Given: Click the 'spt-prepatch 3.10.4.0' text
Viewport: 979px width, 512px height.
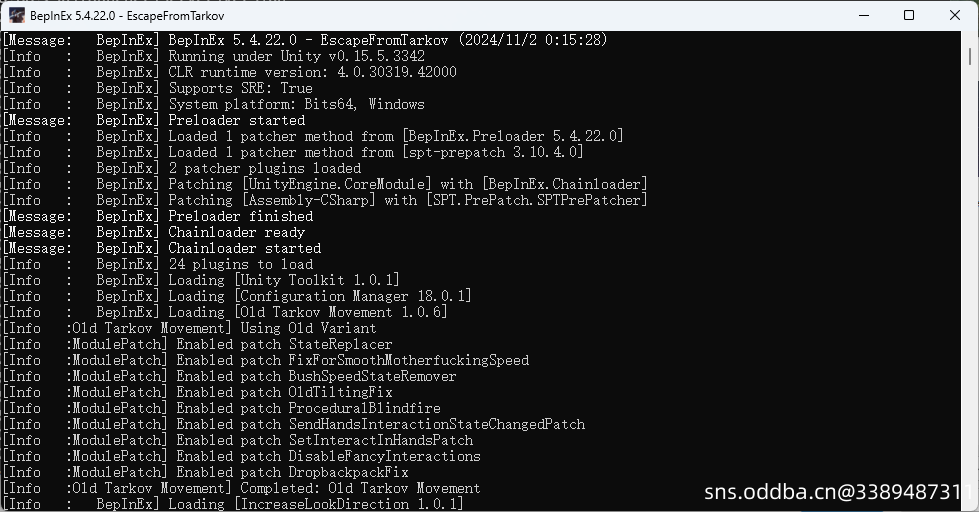Looking at the screenshot, I should tap(493, 152).
